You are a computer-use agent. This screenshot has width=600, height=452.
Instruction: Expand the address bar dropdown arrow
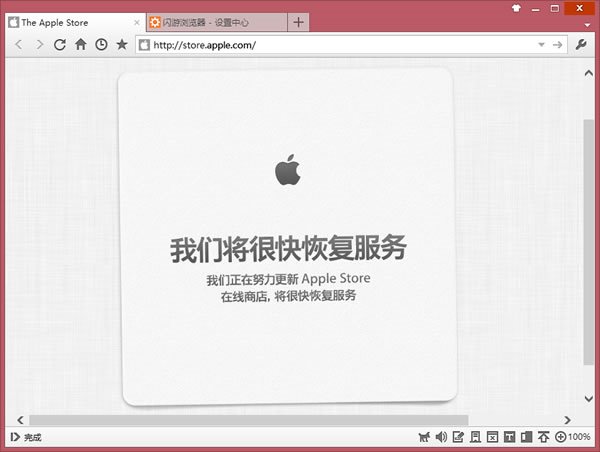pyautogui.click(x=542, y=45)
